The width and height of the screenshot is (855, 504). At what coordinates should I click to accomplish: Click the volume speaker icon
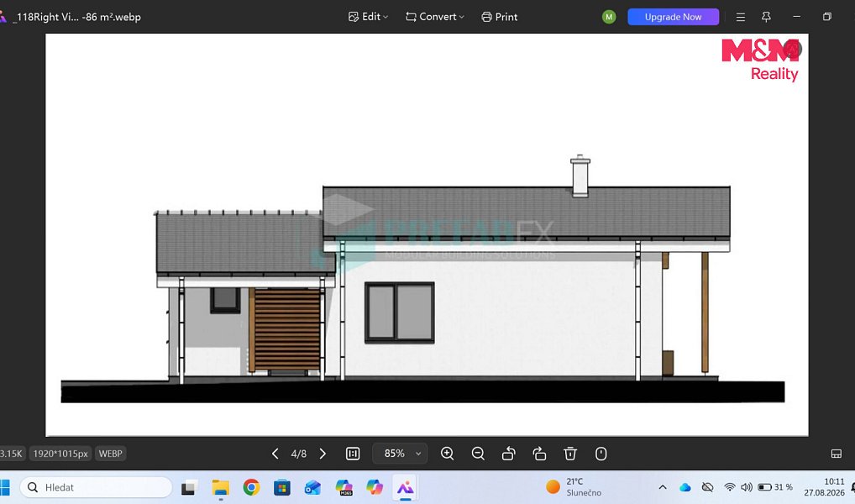point(747,487)
